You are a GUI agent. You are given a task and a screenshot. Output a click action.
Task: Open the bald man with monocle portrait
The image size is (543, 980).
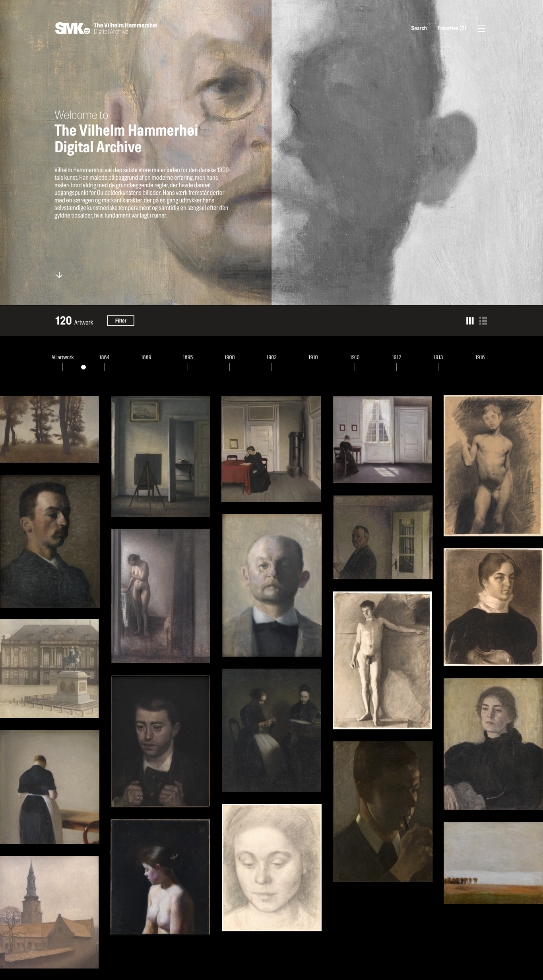(x=272, y=585)
